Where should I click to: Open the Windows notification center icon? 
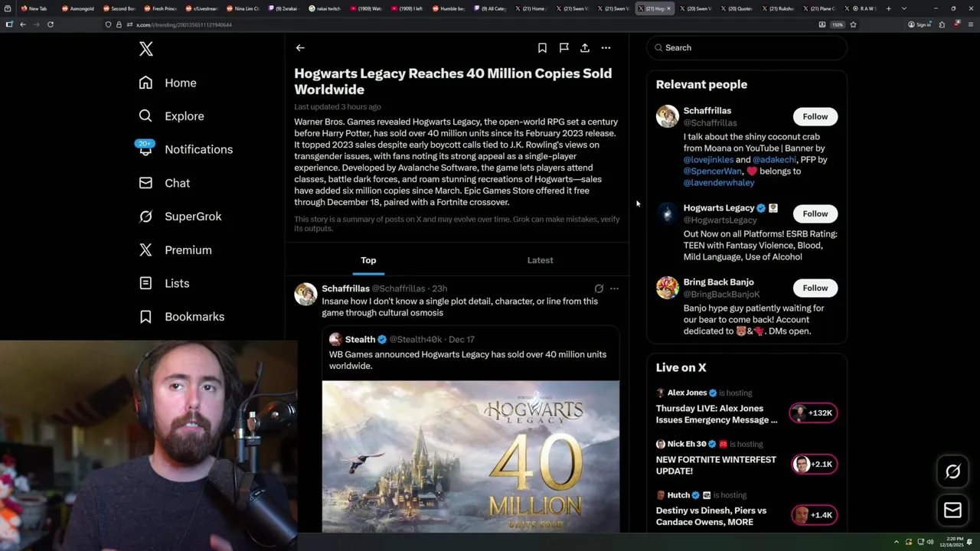(x=970, y=542)
